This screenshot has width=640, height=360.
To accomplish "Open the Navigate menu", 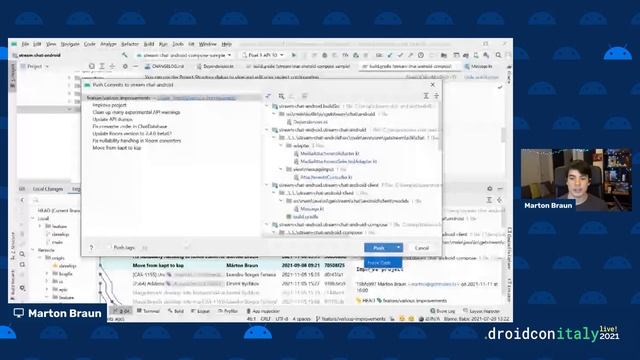I will pyautogui.click(x=70, y=44).
